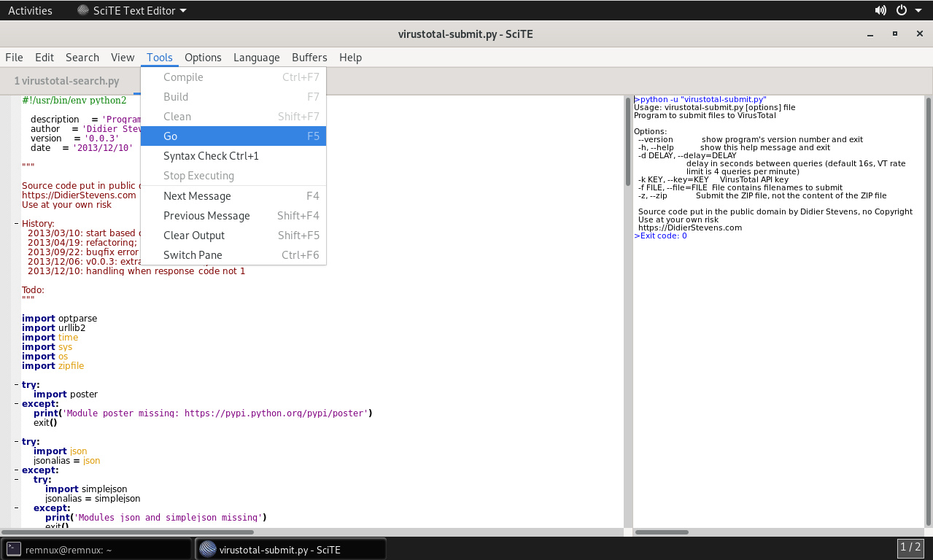Viewport: 933px width, 560px height.
Task: Switch to the virustotal-search.py tab
Action: click(67, 81)
